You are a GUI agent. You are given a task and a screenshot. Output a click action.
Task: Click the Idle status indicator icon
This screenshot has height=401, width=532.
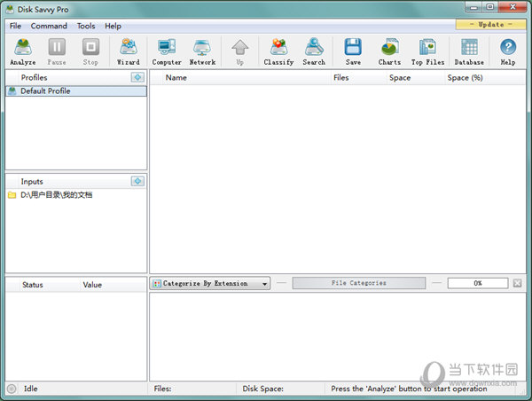(x=12, y=389)
